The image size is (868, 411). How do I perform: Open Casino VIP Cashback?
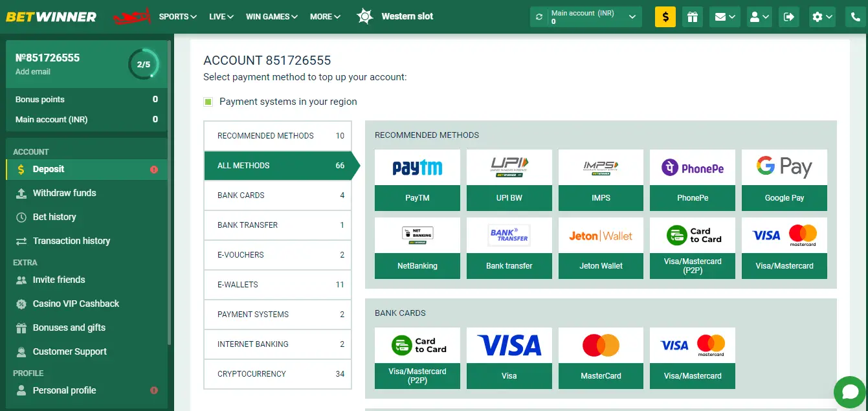point(86,304)
